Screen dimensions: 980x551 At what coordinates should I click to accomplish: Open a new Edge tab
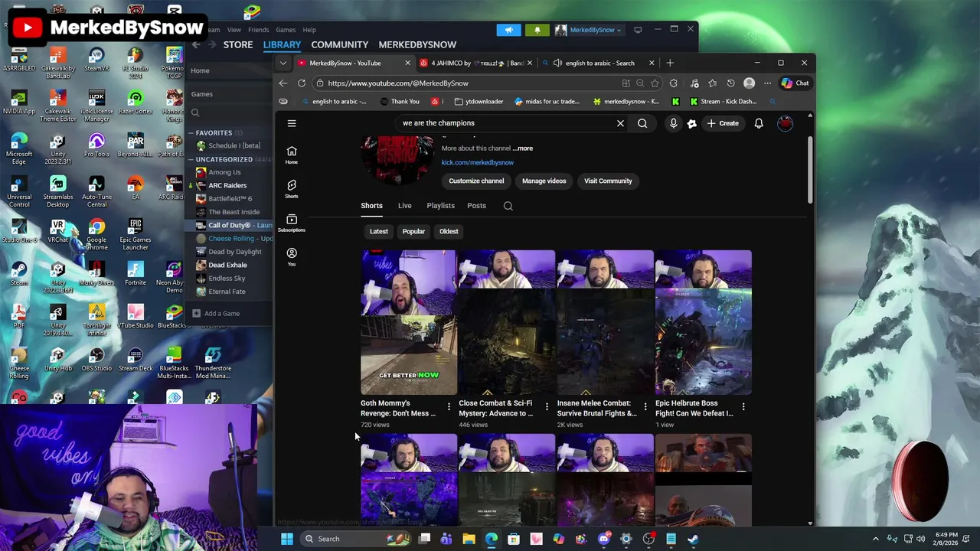pyautogui.click(x=670, y=63)
